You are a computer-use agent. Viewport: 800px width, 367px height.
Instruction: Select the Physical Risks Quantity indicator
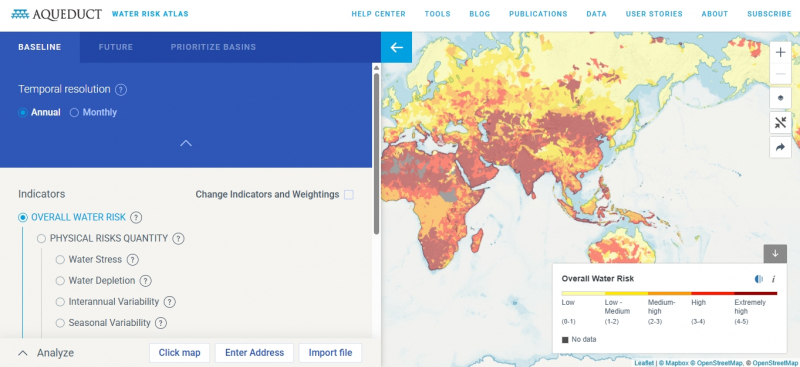tap(41, 238)
